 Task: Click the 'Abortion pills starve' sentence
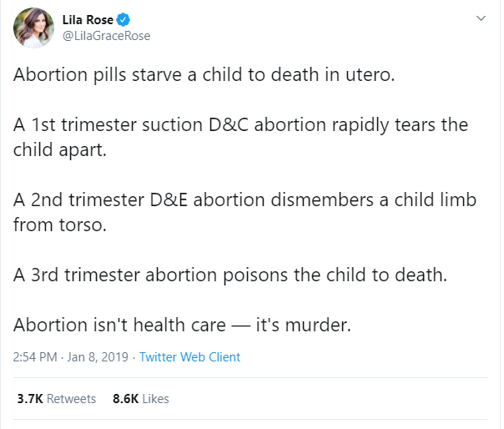[x=204, y=74]
